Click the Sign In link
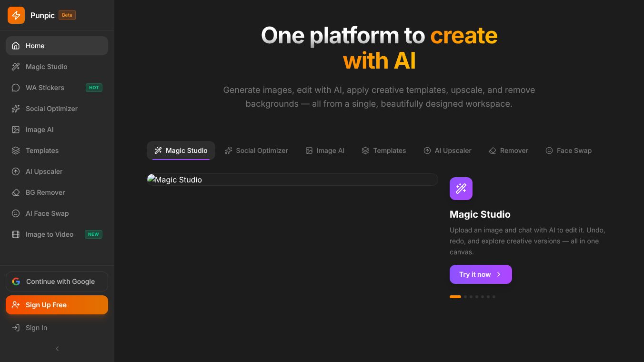The height and width of the screenshot is (362, 644). click(x=36, y=328)
